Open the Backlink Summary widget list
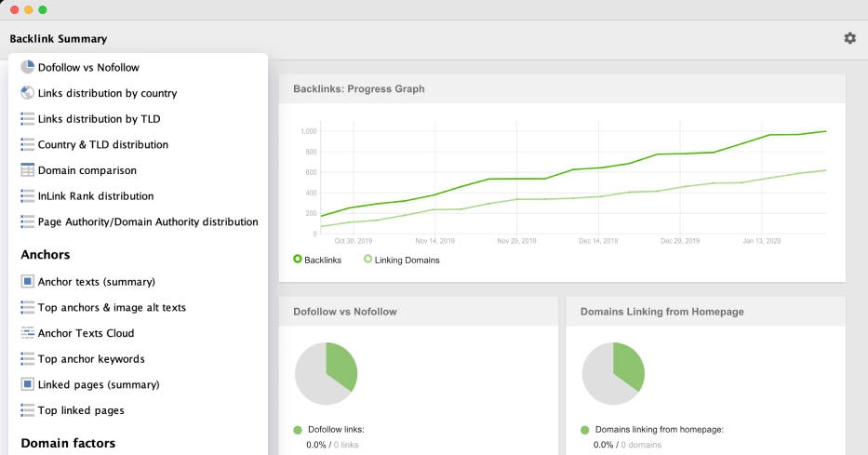Screen dimensions: 868x455 58,39
